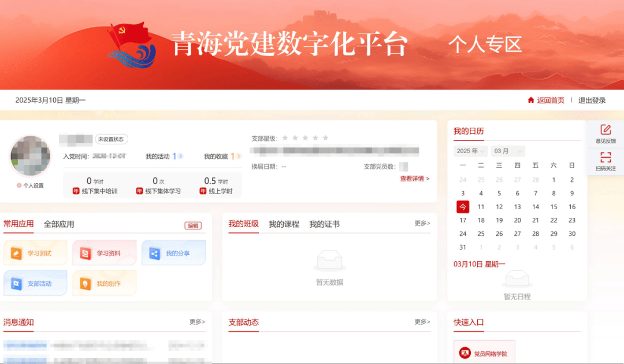Click 扫码关注 scan icon
The width and height of the screenshot is (624, 364).
point(606,158)
